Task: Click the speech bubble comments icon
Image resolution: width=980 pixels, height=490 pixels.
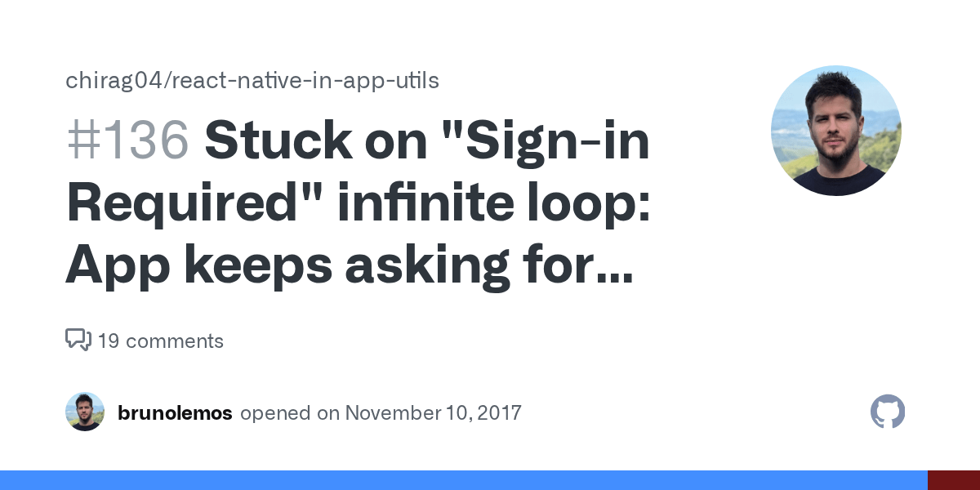Action: pos(78,340)
